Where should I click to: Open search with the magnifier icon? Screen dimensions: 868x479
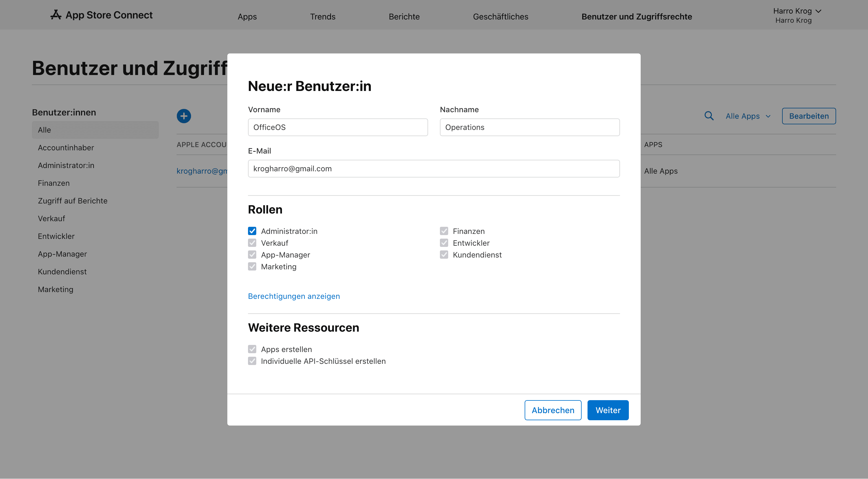click(709, 116)
